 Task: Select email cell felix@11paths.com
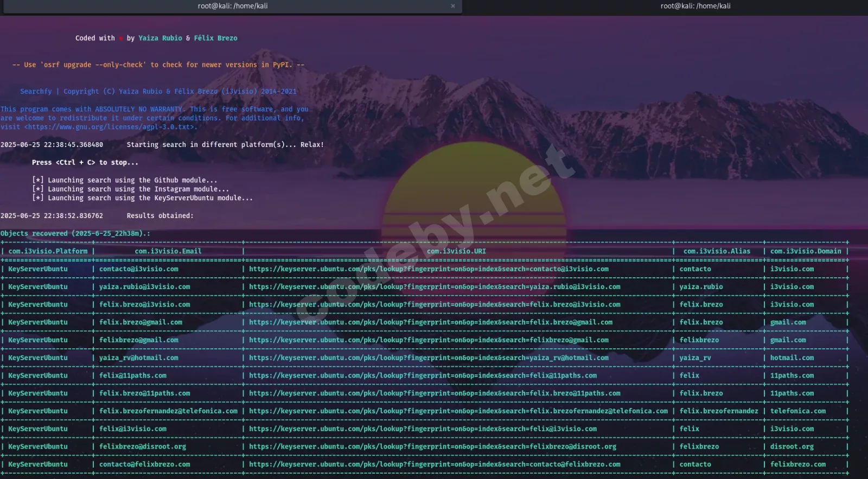point(132,375)
